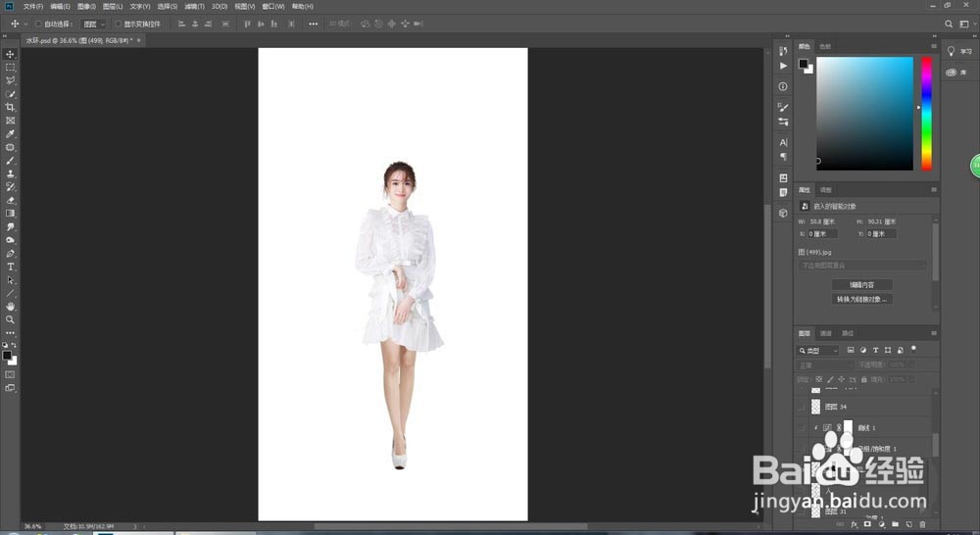
Task: Open the Properties panel flyout menu
Action: (x=934, y=189)
